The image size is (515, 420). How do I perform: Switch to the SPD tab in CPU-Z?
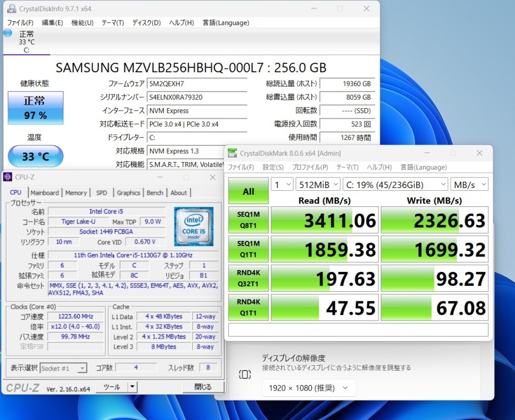102,193
